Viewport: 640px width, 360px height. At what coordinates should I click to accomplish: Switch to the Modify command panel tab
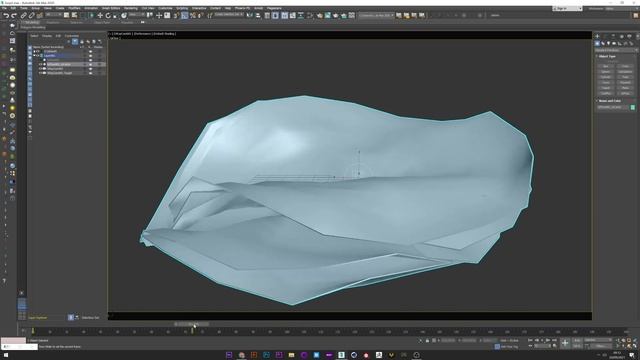point(605,36)
